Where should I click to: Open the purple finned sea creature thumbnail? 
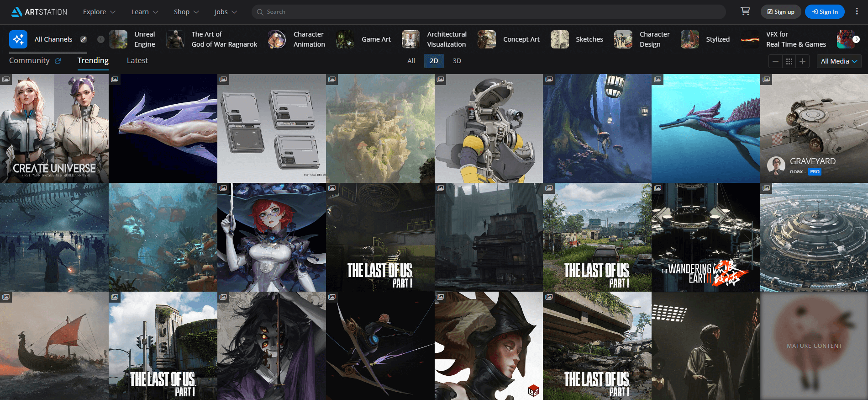point(163,128)
